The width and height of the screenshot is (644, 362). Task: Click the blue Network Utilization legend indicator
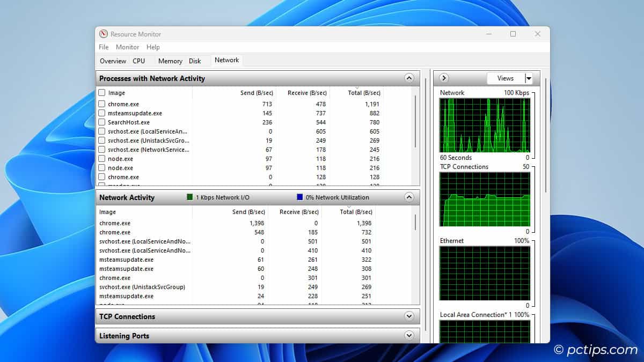(299, 197)
